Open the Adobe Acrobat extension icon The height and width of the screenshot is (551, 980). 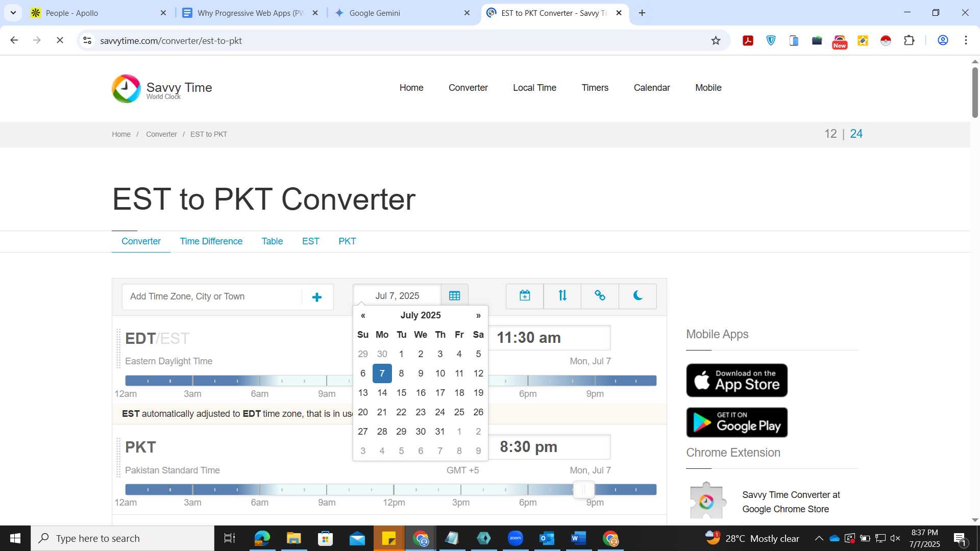click(x=748, y=41)
